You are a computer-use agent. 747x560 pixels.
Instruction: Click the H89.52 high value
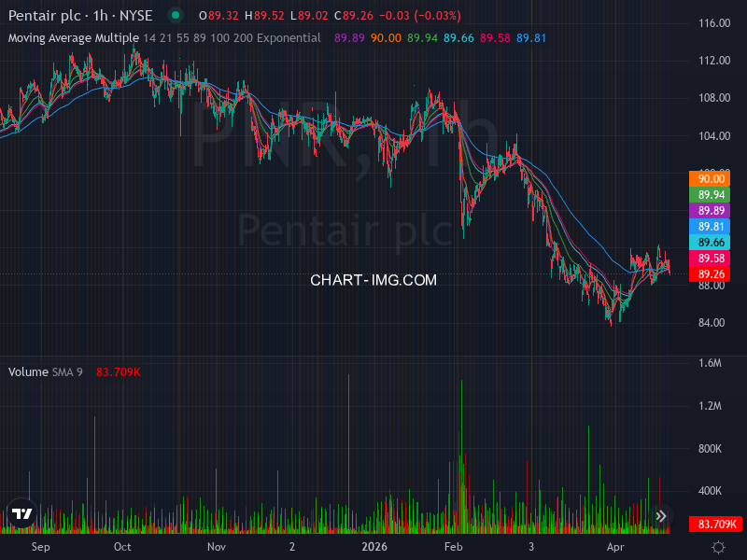click(264, 16)
